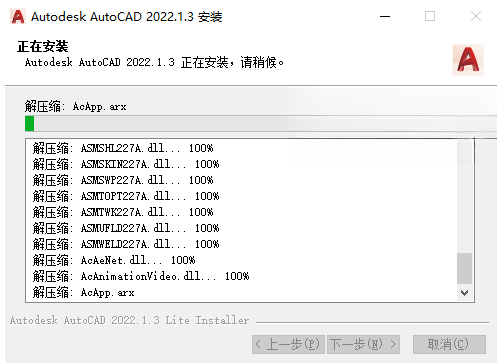Select log line ASMWELD227A.dll

click(126, 244)
